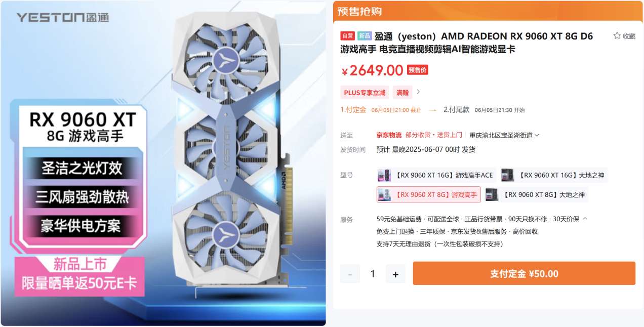This screenshot has width=644, height=327.
Task: Click the YESTON盈通 brand logo
Action: coord(62,18)
